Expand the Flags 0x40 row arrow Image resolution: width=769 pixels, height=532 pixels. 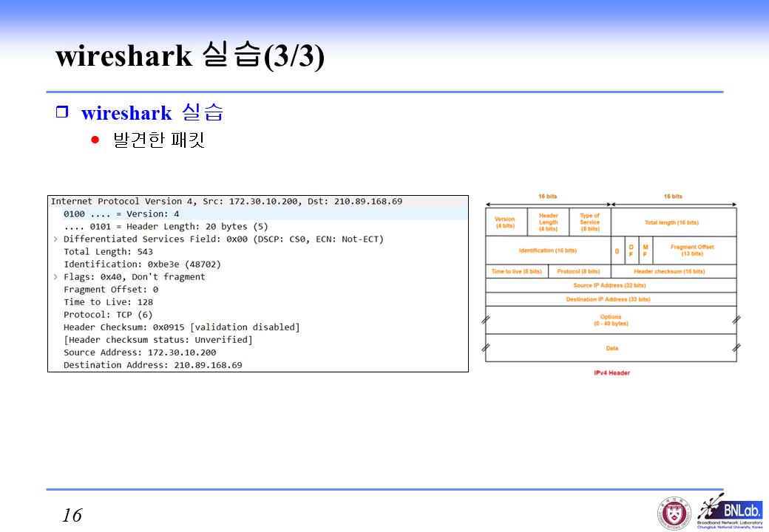55,277
